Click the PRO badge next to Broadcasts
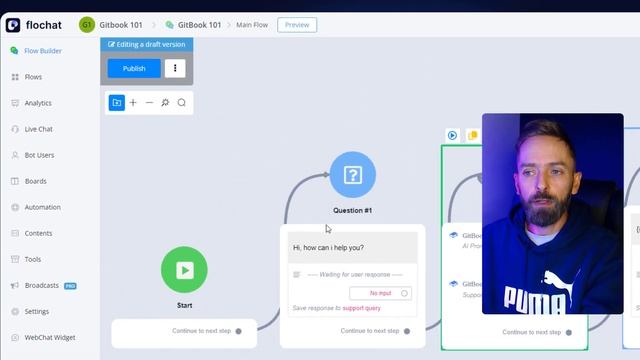 70,286
